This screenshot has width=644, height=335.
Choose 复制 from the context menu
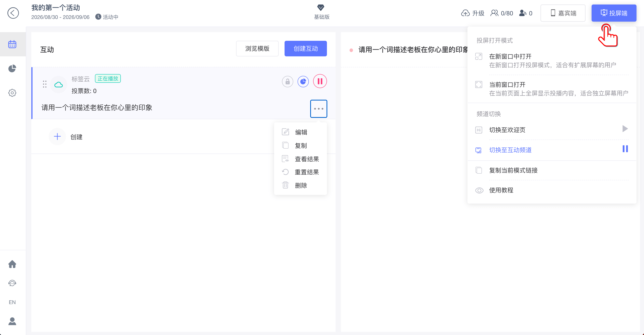click(301, 145)
